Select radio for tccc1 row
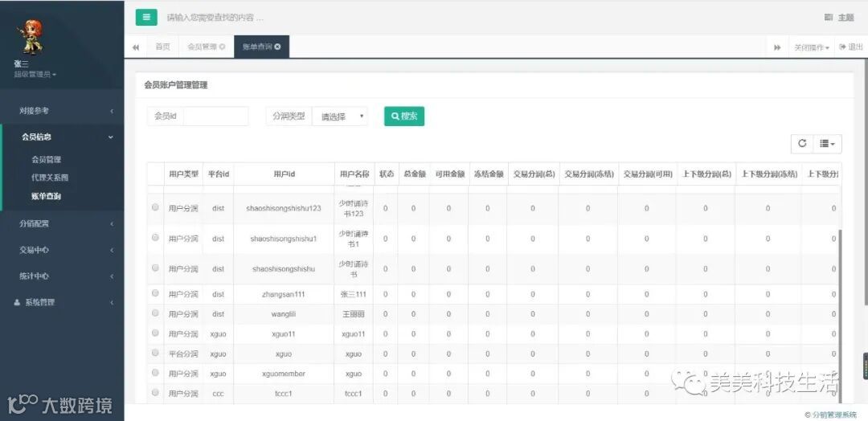This screenshot has height=421, width=868. (155, 392)
